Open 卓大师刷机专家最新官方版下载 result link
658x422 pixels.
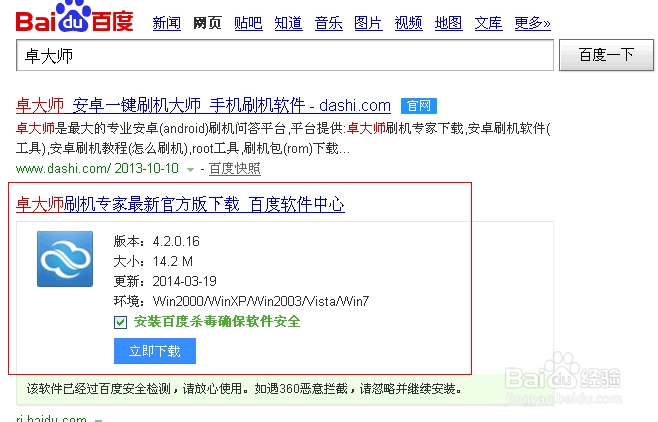pyautogui.click(x=180, y=205)
